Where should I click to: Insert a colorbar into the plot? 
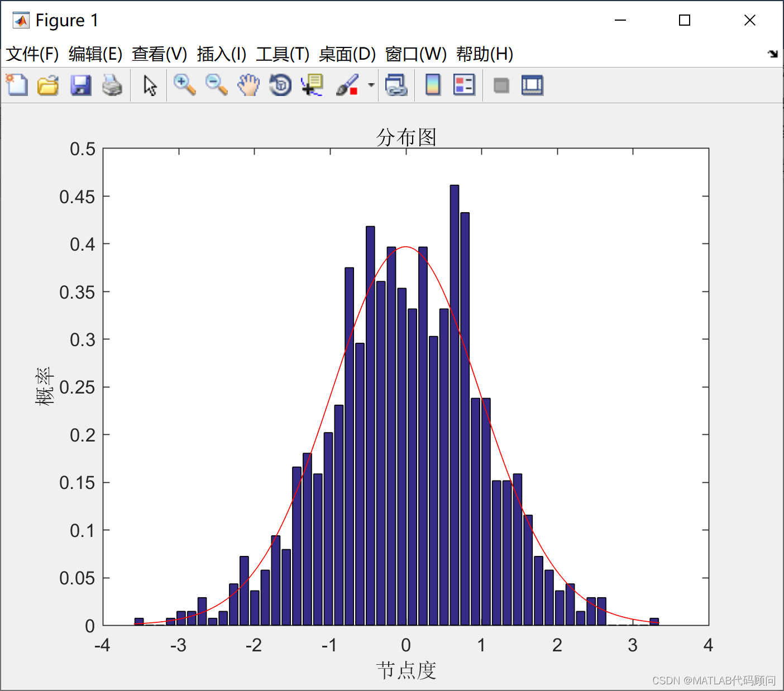[433, 85]
